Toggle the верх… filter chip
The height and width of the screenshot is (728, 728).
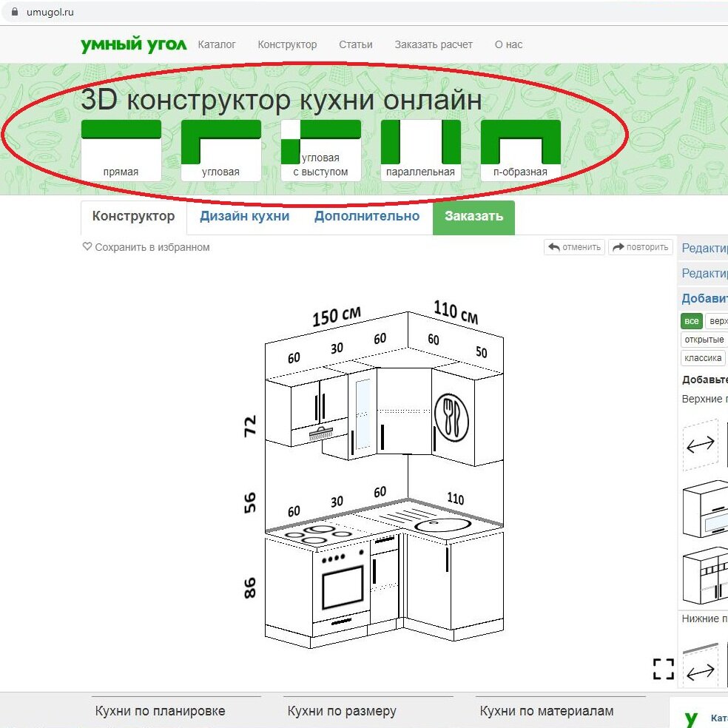point(717,321)
